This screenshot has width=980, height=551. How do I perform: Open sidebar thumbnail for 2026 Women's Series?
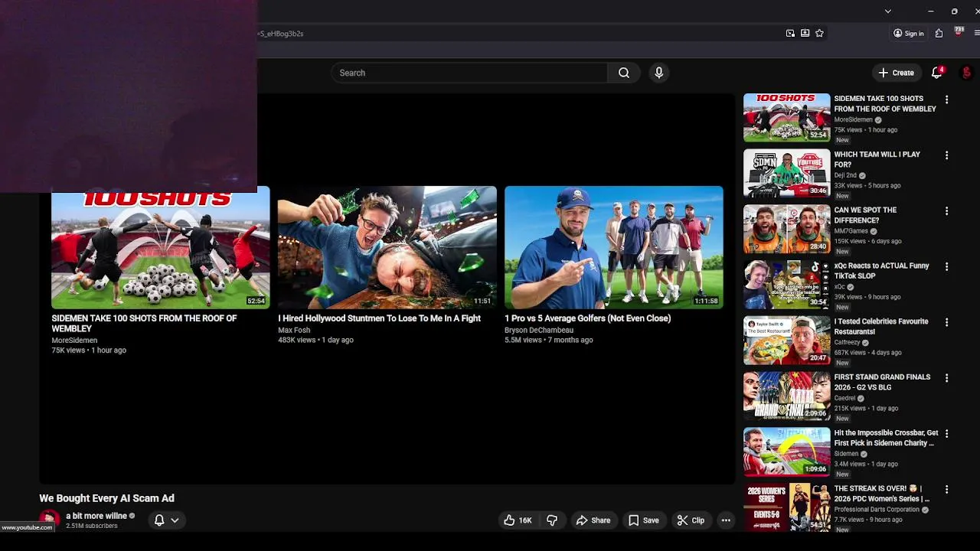[786, 507]
